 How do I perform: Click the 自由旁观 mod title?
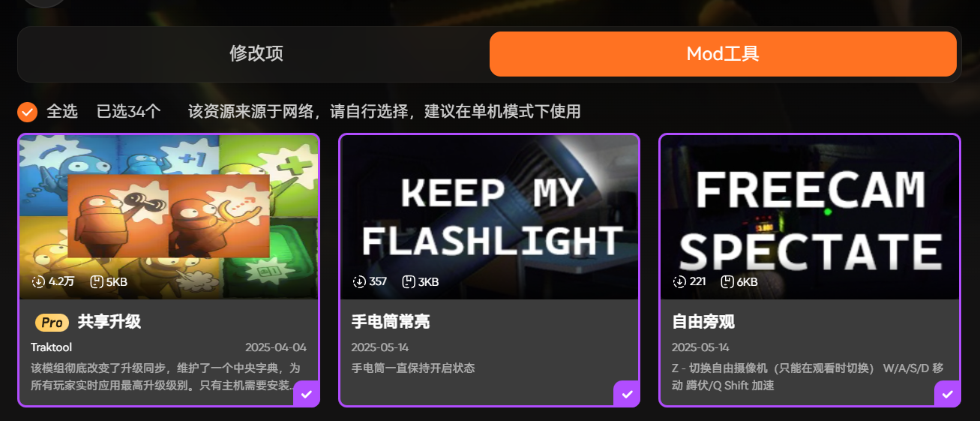703,322
